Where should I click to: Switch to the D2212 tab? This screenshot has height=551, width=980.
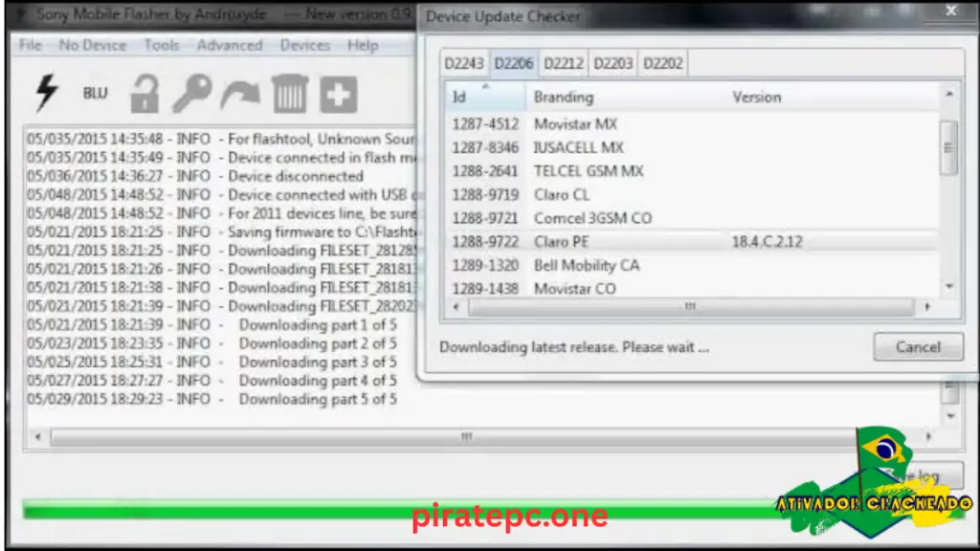pos(563,64)
